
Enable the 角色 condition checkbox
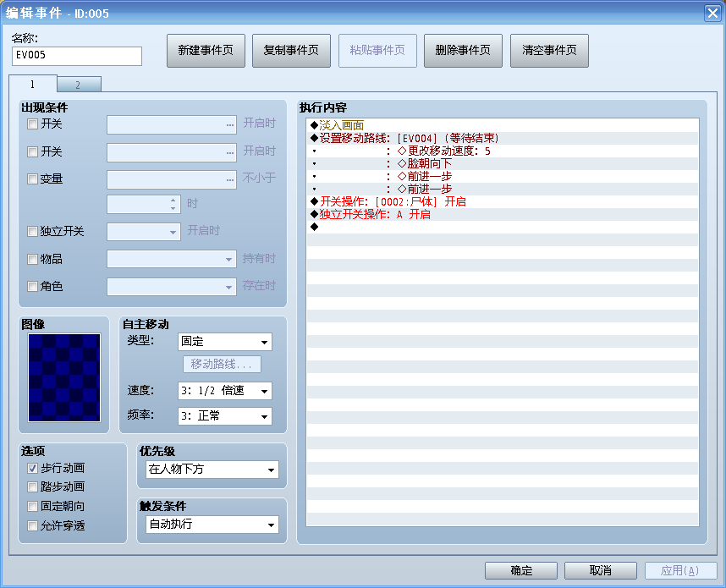coord(32,287)
